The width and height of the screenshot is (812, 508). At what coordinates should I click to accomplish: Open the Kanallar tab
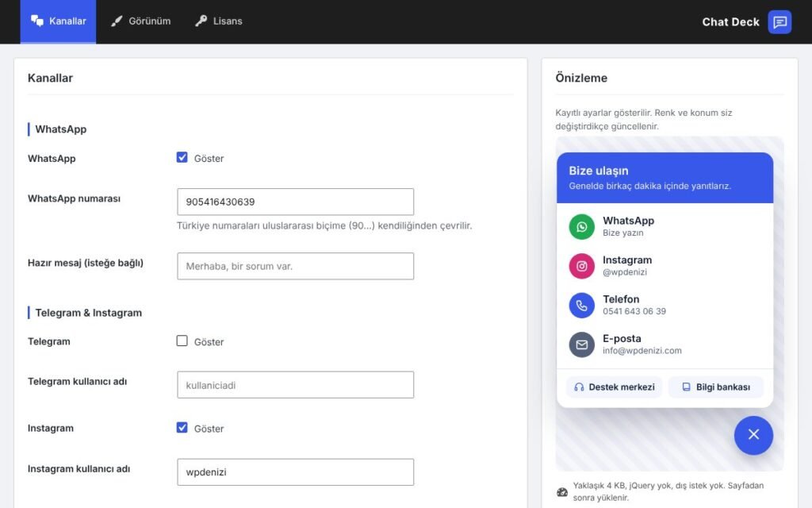point(58,21)
